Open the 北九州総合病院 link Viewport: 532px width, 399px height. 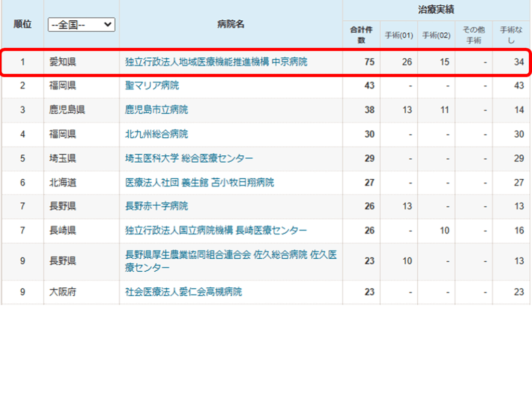[x=156, y=134]
